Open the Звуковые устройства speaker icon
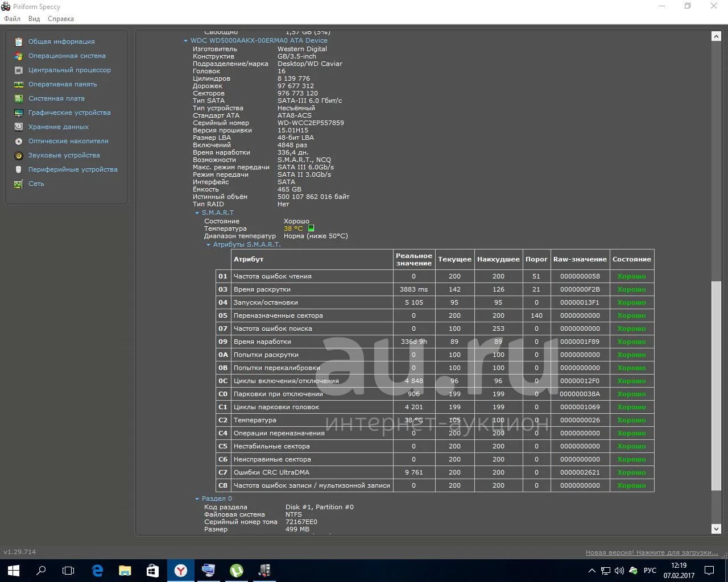This screenshot has width=728, height=582. point(19,155)
